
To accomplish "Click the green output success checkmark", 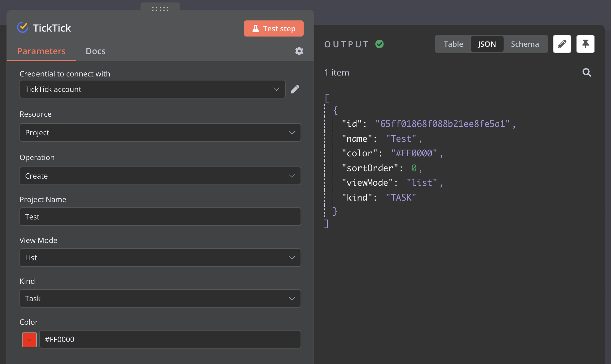I will coord(379,44).
